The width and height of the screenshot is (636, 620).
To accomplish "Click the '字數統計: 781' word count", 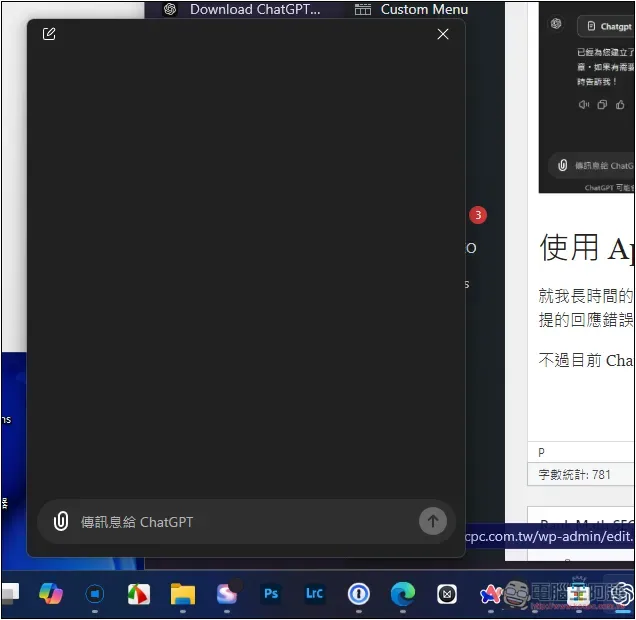I will pyautogui.click(x=574, y=474).
